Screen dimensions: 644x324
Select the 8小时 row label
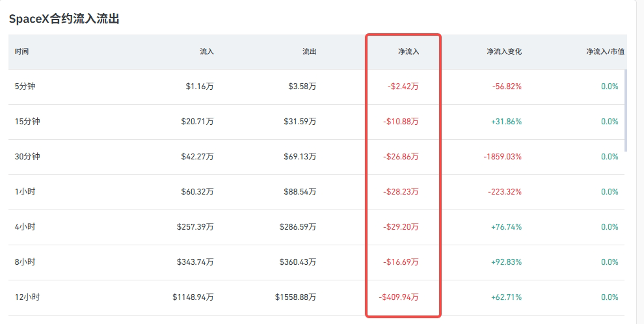click(x=25, y=262)
